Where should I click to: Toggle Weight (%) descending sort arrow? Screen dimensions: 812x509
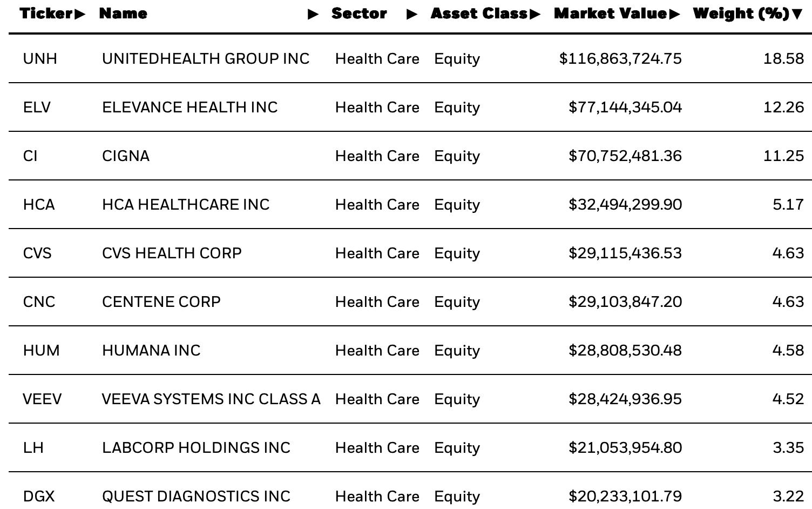(797, 14)
